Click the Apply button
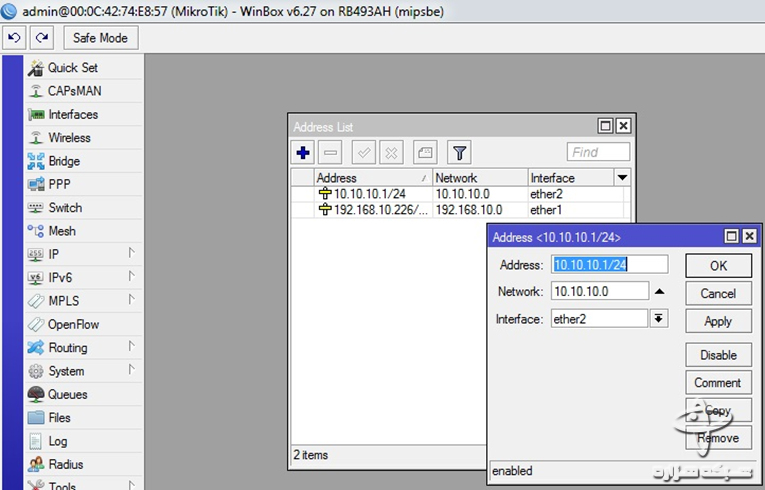765x490 pixels. 718,321
